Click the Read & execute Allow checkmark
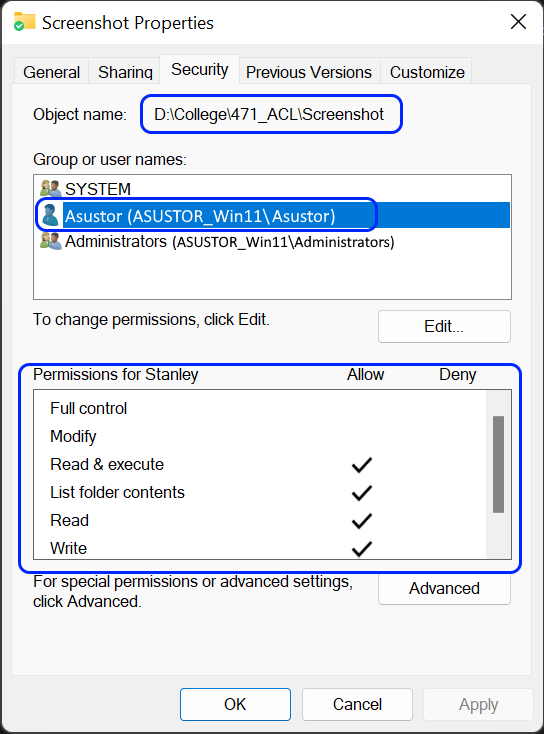 pyautogui.click(x=362, y=465)
